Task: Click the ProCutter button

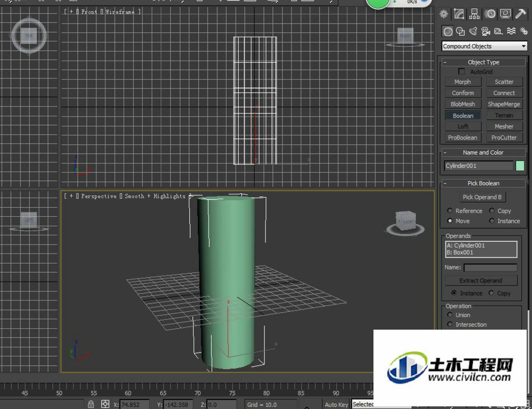Action: tap(504, 137)
